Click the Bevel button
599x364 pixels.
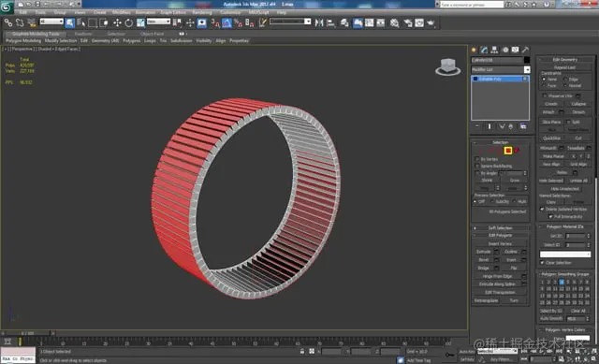pos(484,260)
